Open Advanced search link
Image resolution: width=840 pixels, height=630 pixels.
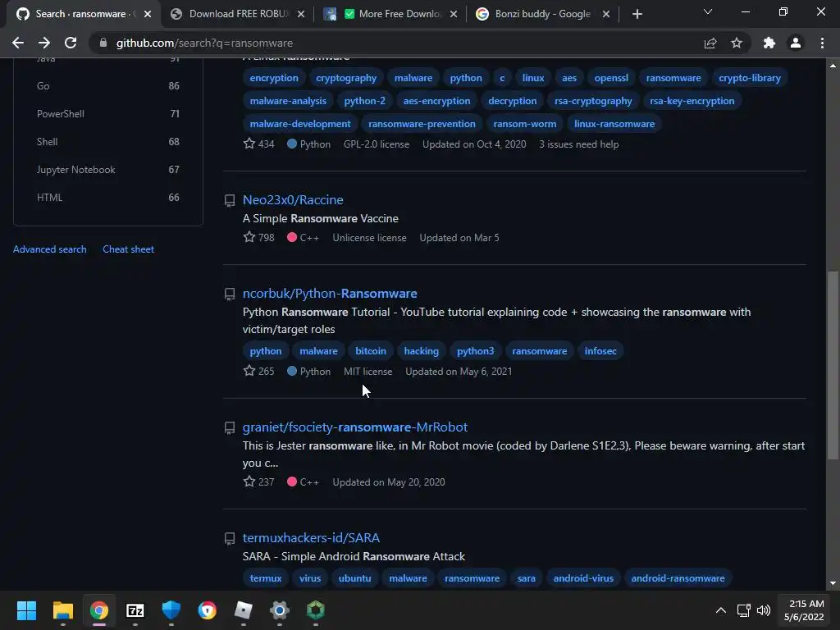[50, 249]
